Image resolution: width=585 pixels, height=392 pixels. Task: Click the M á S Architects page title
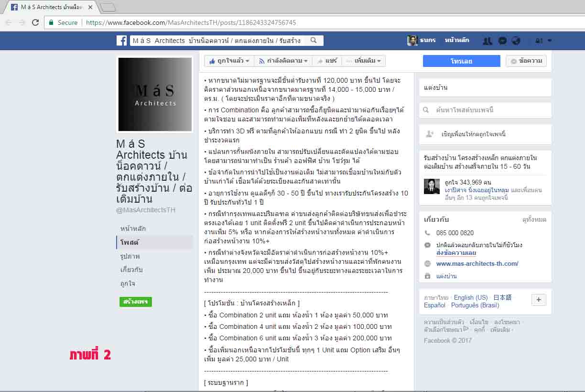pyautogui.click(x=154, y=171)
